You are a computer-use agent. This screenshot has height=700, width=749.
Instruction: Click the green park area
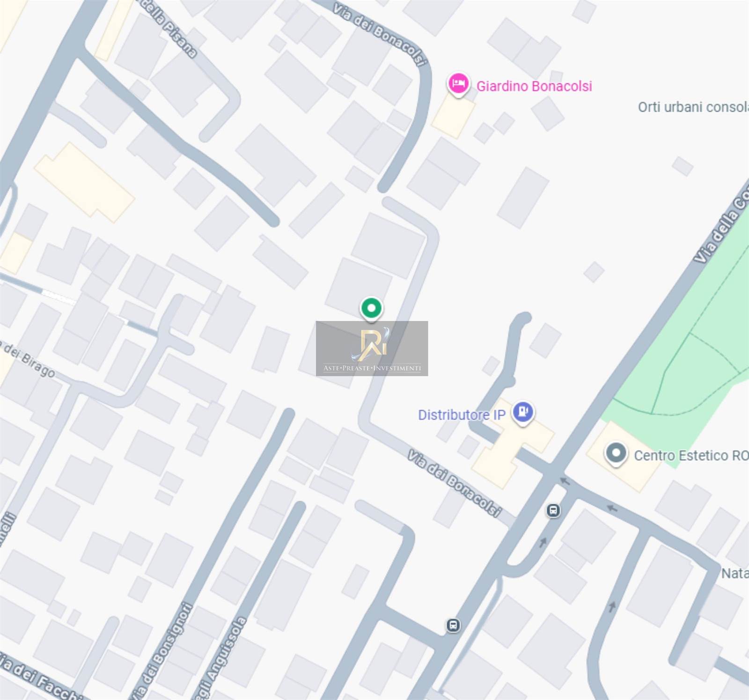click(x=688, y=356)
